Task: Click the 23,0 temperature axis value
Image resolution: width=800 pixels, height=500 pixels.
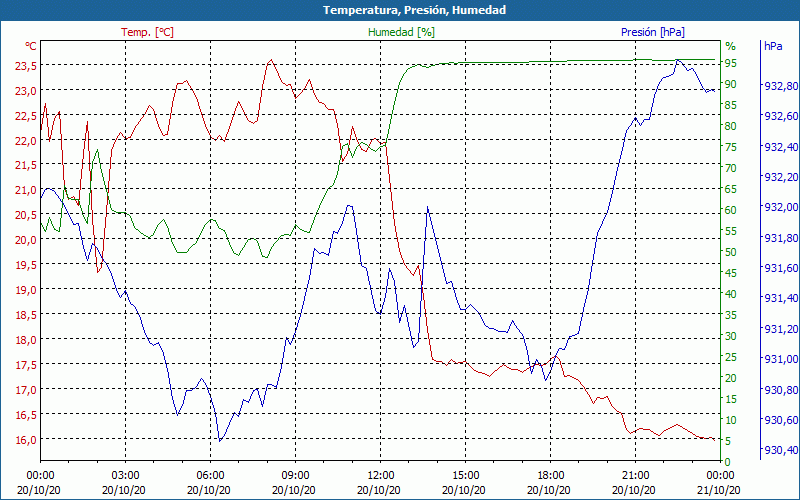Action: tap(27, 91)
